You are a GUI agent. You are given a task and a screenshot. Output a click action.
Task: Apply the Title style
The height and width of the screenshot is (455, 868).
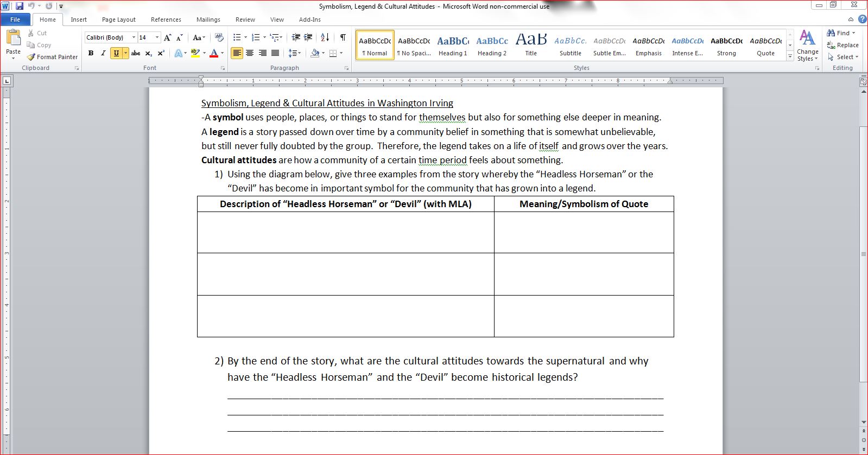click(x=531, y=45)
